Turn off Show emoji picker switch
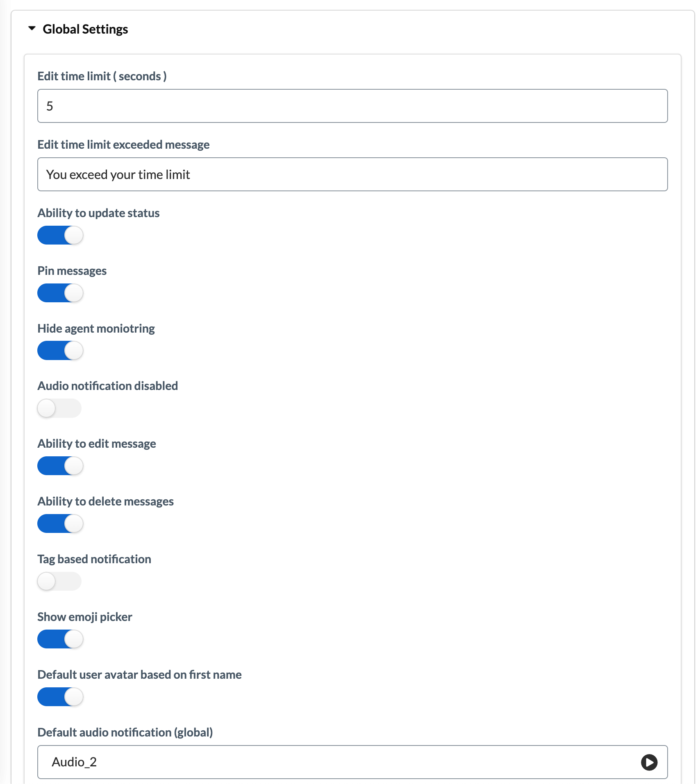Viewport: 700px width, 784px height. click(x=60, y=639)
